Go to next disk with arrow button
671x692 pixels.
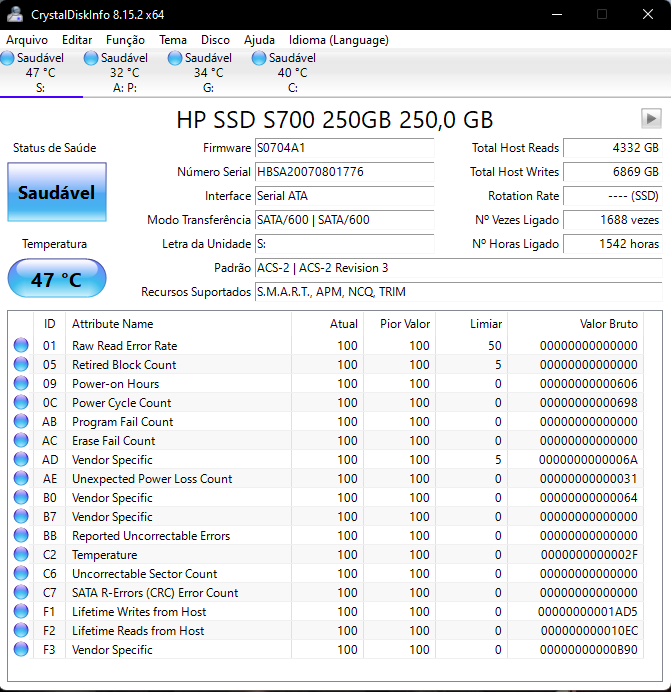tap(651, 118)
